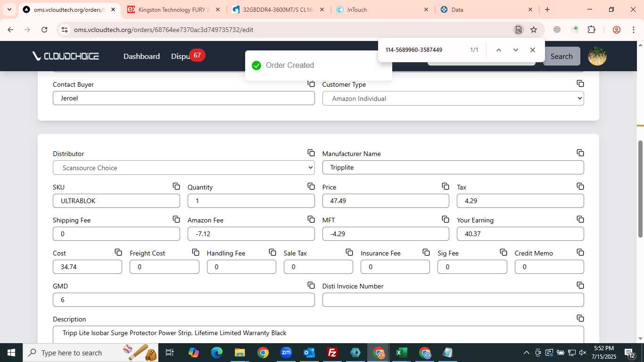Viewport: 644px width, 362px height.
Task: Click the CloudChoice logo
Action: coord(66,56)
